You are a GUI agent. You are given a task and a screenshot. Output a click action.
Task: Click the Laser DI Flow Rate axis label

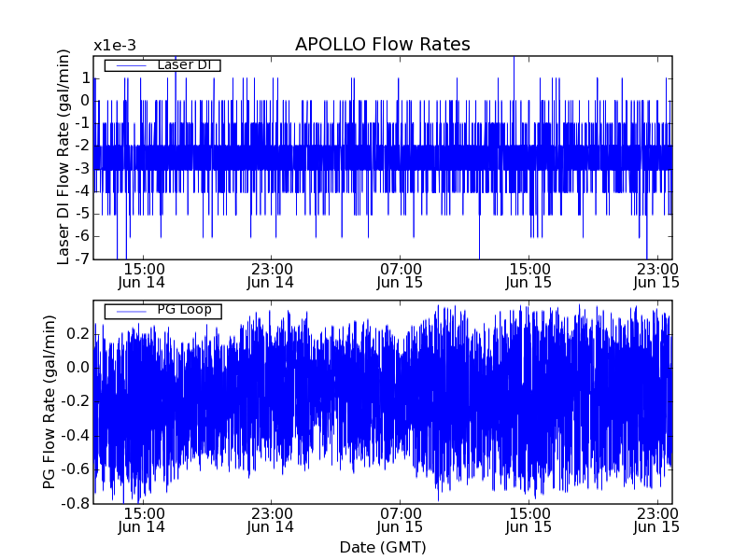pos(63,157)
